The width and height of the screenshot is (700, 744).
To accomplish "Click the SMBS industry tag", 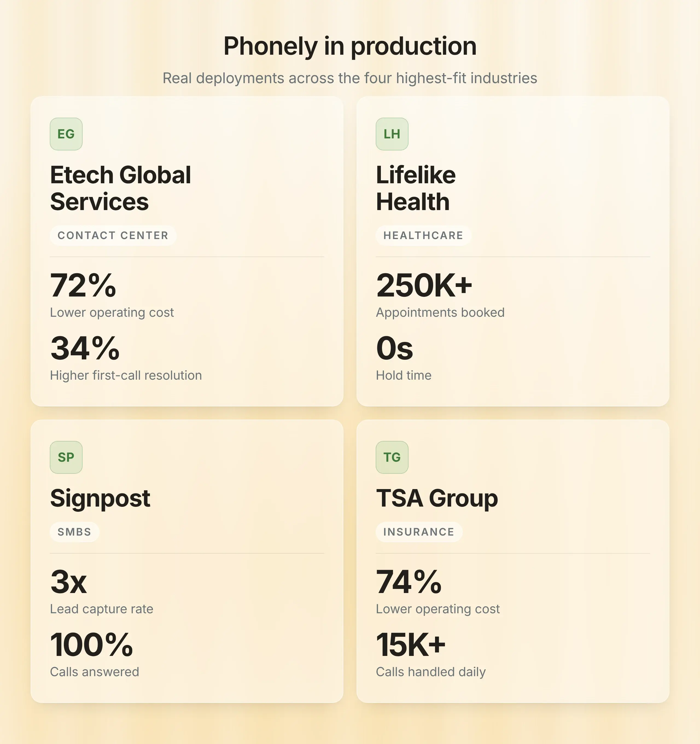I will [x=74, y=532].
